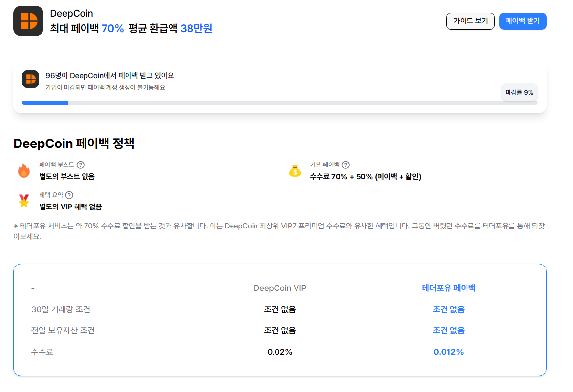
Task: Click the flame boost icon
Action: (x=24, y=170)
